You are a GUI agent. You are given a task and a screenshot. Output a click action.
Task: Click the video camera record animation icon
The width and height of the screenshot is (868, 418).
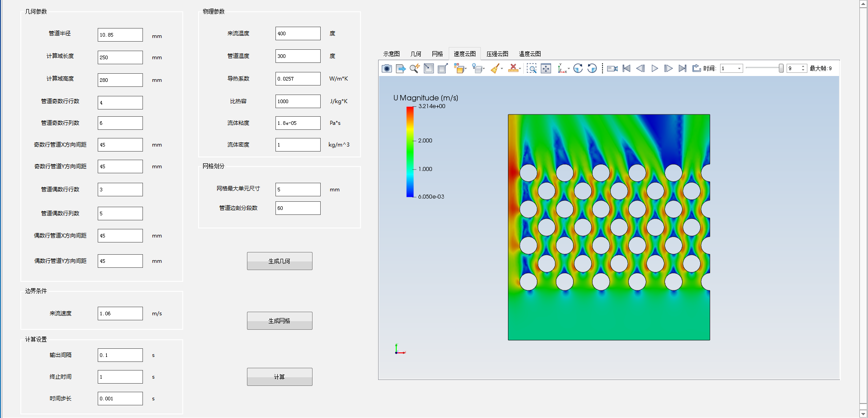click(612, 68)
